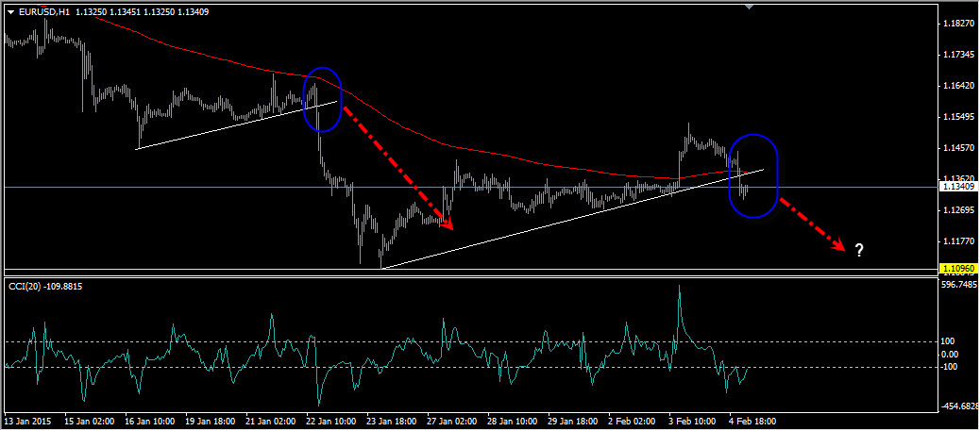Click the 19 Jan 18:00 time label
The image size is (980, 431).
click(210, 421)
